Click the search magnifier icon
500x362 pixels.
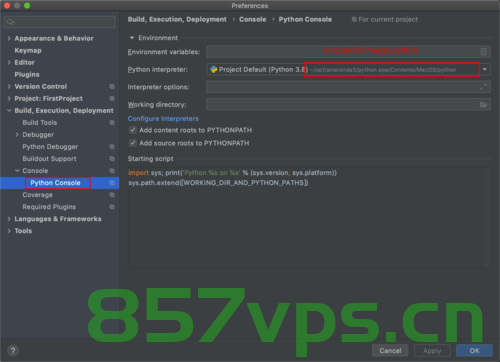point(10,22)
